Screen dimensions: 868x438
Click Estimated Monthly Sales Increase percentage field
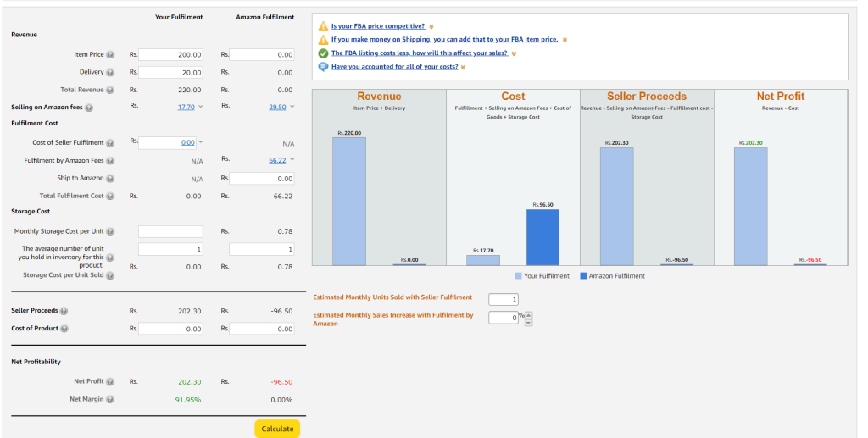(x=504, y=318)
